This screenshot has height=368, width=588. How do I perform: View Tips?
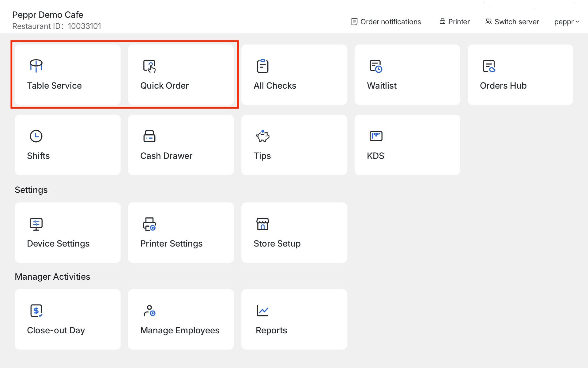(x=294, y=145)
